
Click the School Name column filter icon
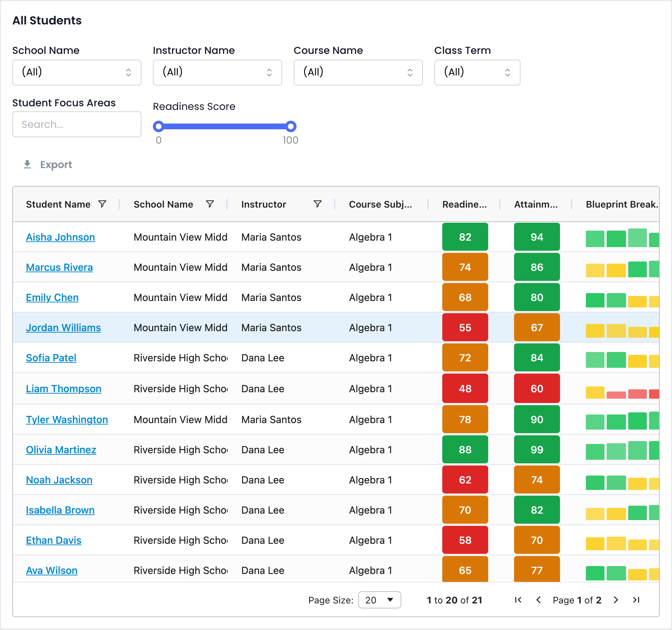pos(210,204)
